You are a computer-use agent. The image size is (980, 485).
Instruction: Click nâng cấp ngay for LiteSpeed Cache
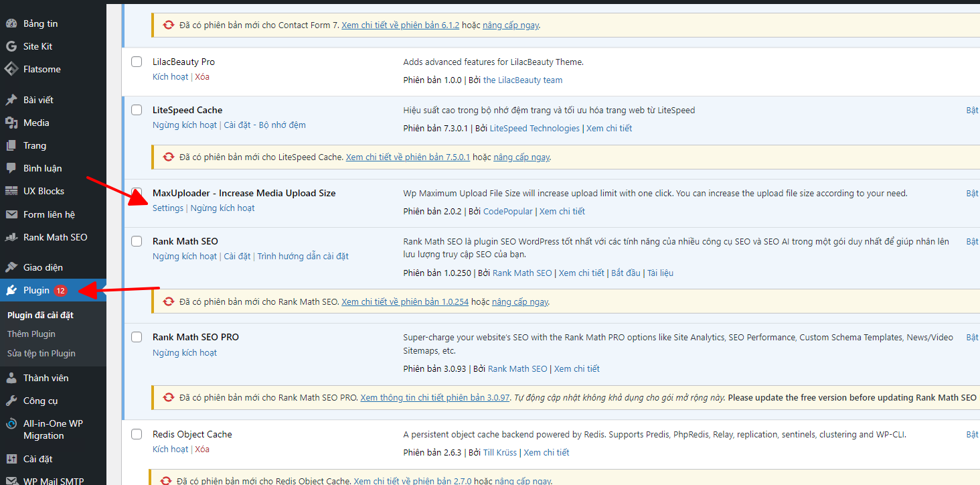[521, 157]
